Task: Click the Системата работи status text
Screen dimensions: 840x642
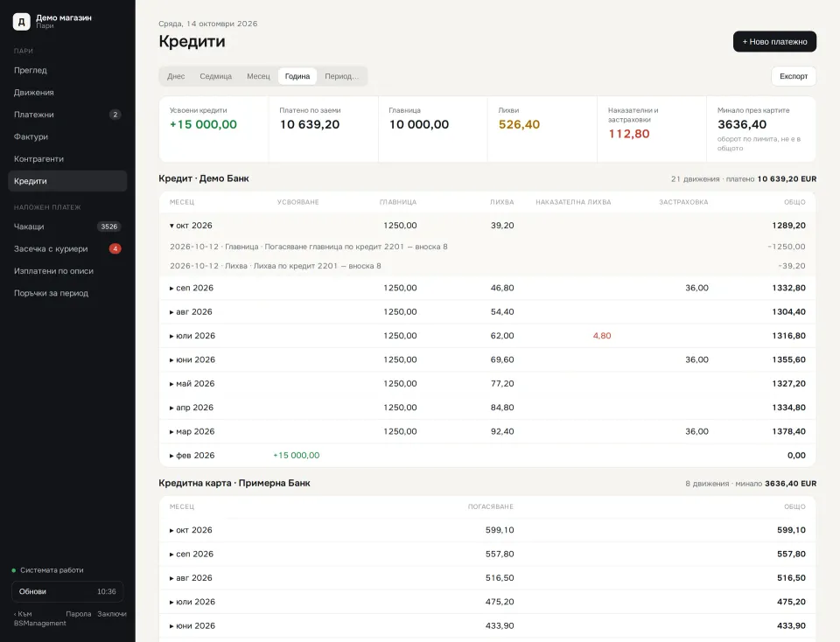Action: (x=52, y=570)
